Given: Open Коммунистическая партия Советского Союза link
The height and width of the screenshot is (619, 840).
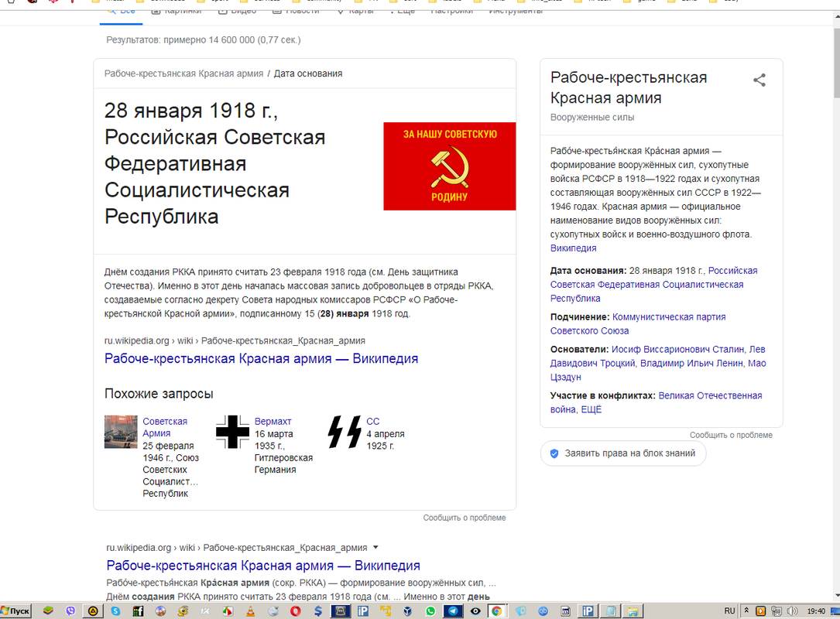Looking at the screenshot, I should (638, 324).
